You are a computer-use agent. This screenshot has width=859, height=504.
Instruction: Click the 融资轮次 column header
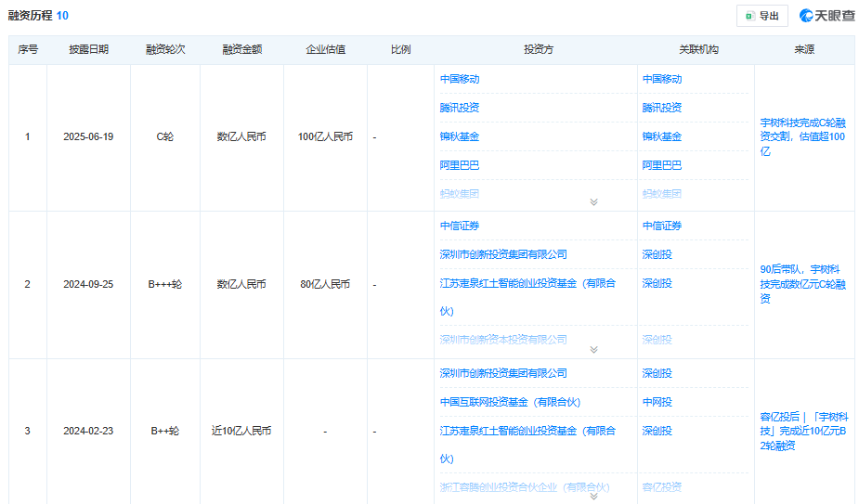[165, 50]
